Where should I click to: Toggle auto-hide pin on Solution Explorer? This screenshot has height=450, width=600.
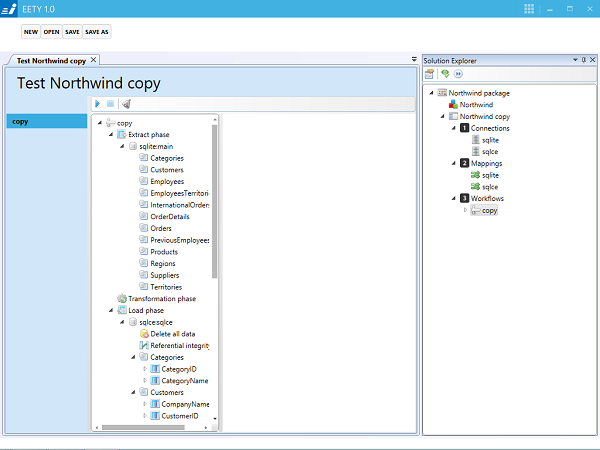(584, 60)
